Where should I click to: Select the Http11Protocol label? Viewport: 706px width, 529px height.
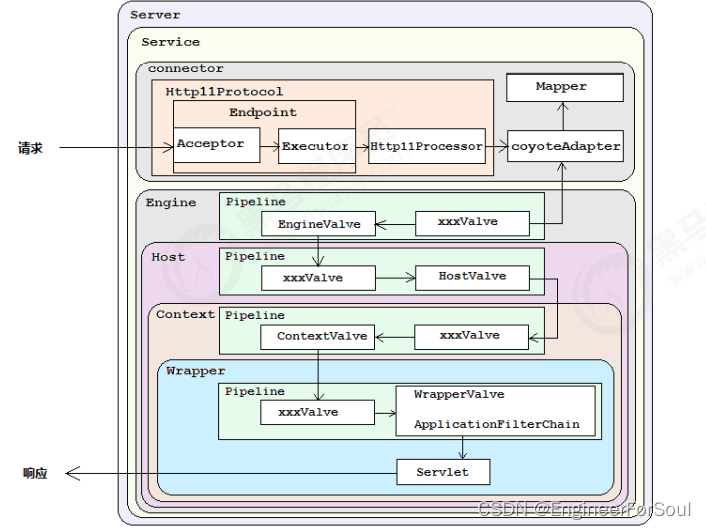pyautogui.click(x=224, y=92)
